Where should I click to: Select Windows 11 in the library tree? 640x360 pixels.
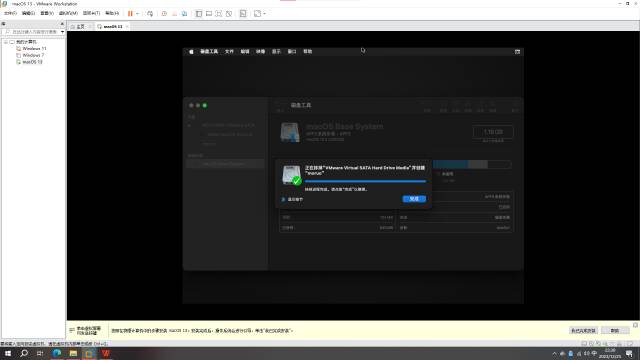click(34, 49)
